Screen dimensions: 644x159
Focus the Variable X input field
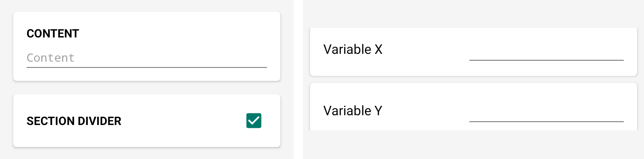pyautogui.click(x=546, y=52)
